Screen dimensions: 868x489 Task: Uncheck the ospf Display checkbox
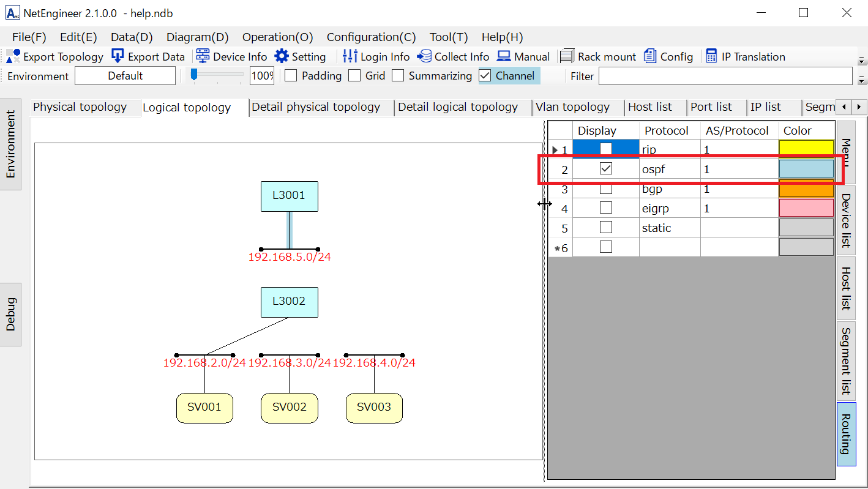(605, 169)
